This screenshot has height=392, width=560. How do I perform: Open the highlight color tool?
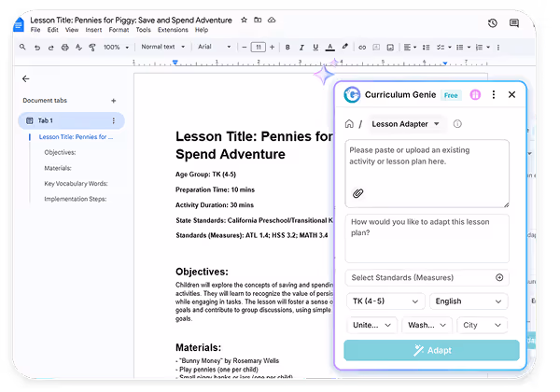click(x=344, y=47)
